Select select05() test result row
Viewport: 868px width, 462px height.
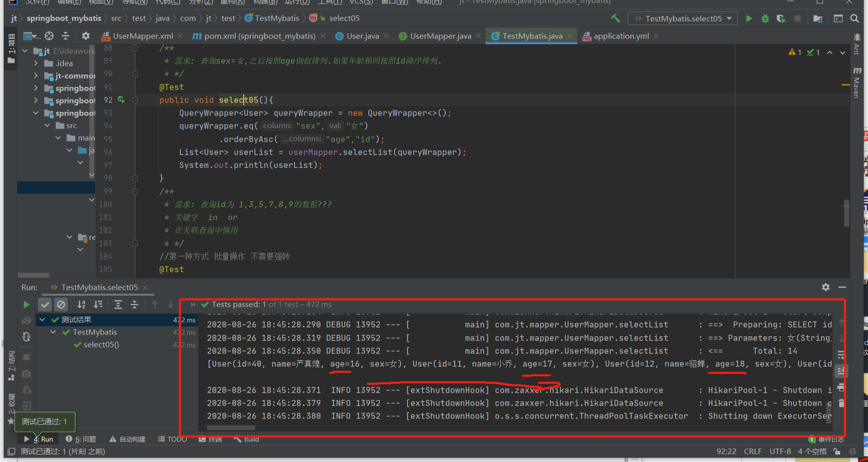click(117, 345)
